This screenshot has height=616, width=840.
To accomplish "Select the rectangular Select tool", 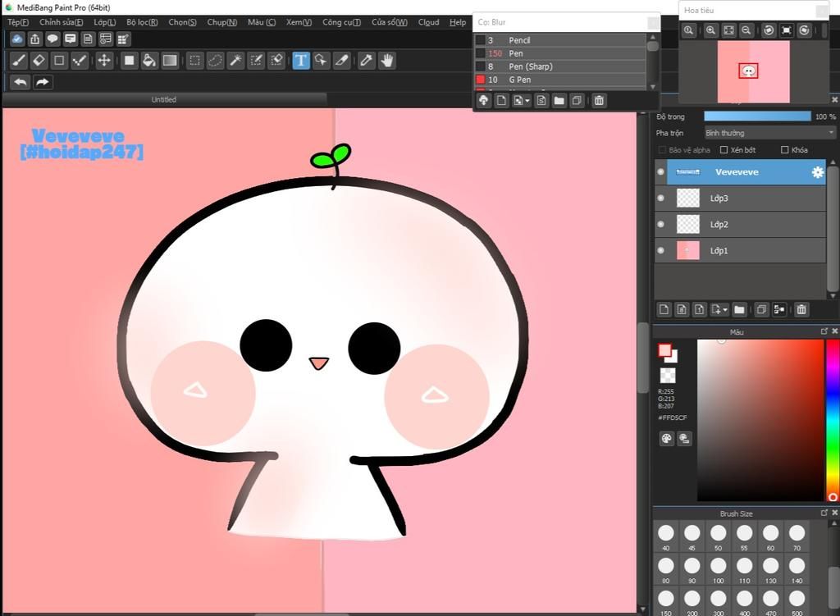I will (x=195, y=61).
